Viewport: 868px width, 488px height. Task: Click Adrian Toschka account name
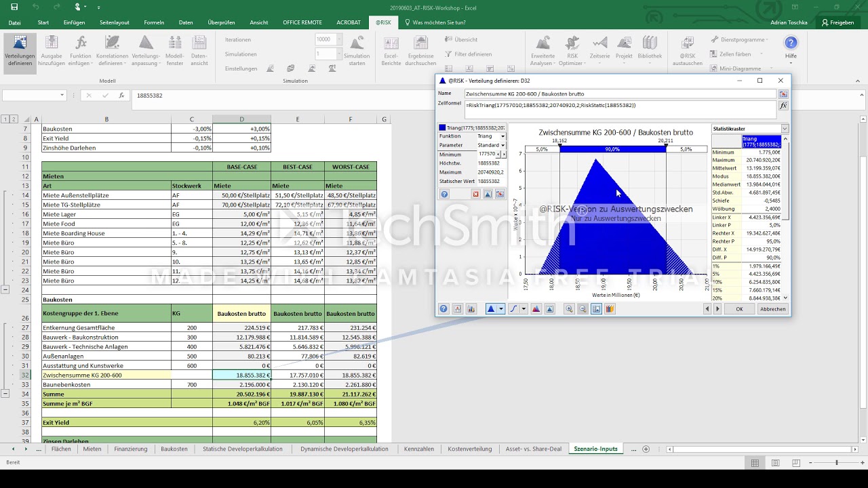tap(789, 22)
